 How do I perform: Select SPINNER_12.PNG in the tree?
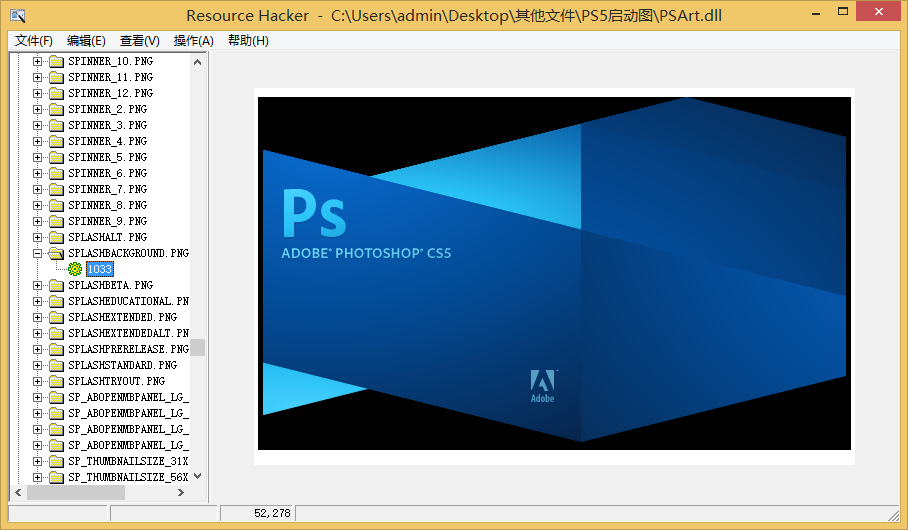(x=111, y=93)
